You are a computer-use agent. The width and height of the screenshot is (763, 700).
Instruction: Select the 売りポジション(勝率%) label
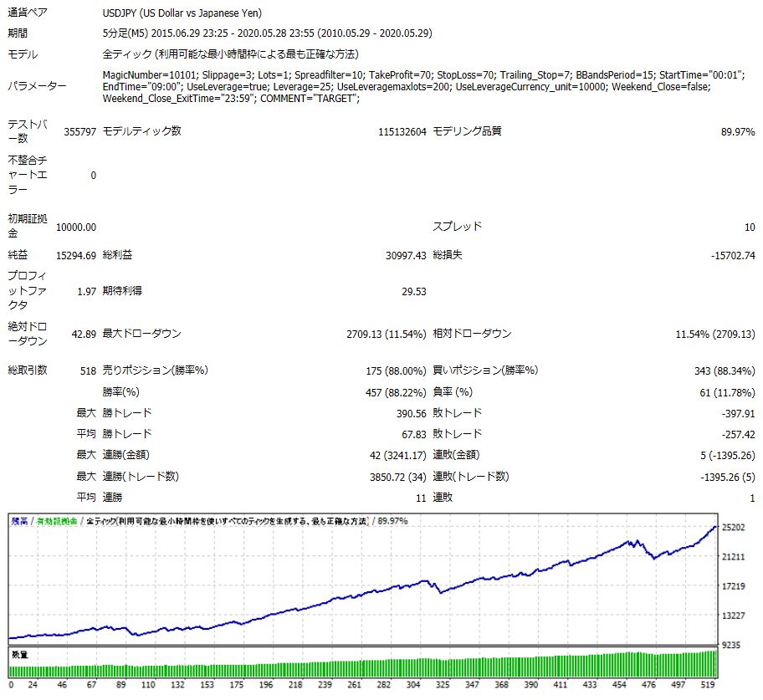156,370
